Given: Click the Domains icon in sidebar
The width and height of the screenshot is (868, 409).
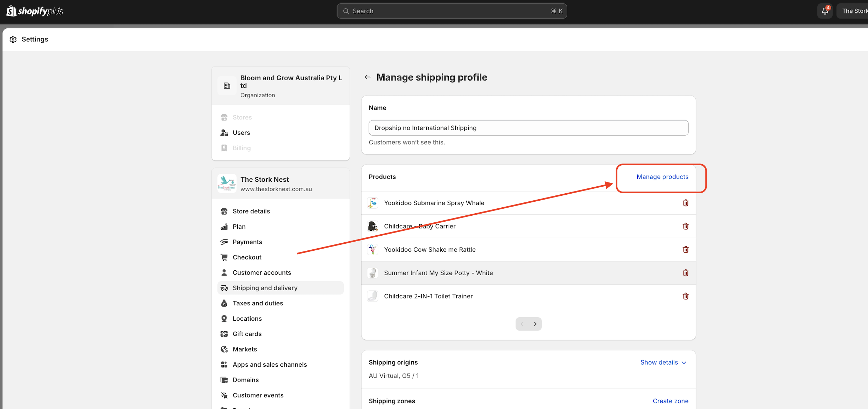Looking at the screenshot, I should (x=224, y=380).
